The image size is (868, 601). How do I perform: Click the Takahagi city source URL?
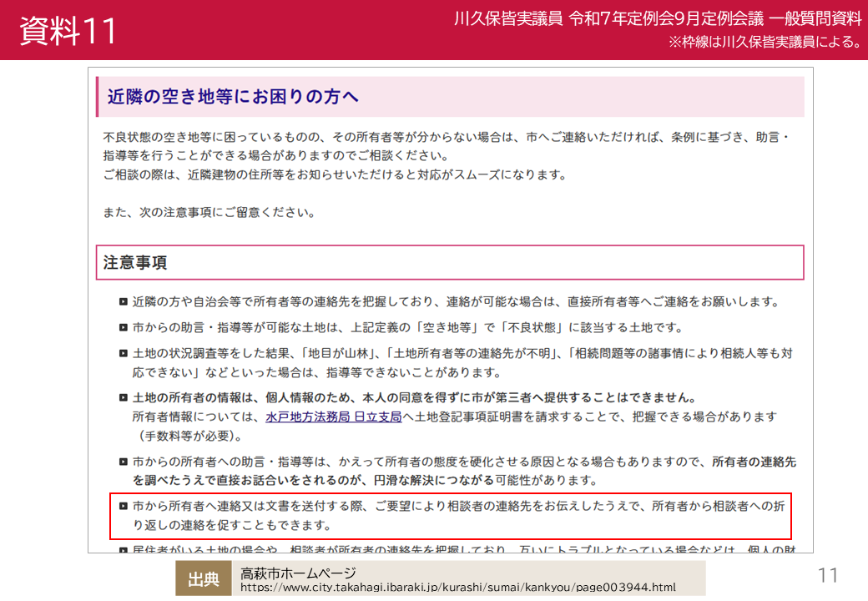458,587
